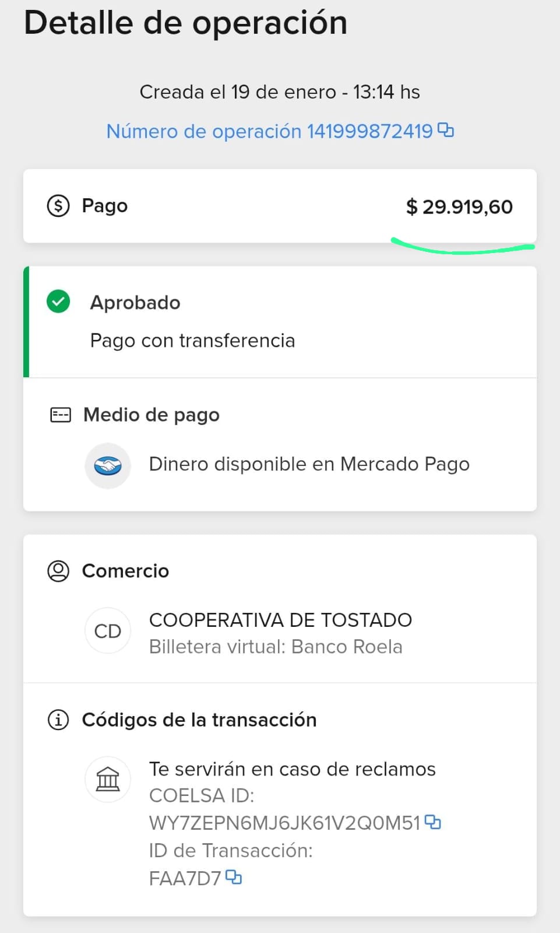Tap the Pago con transferencia text
Viewport: 560px width, 933px height.
(x=192, y=341)
